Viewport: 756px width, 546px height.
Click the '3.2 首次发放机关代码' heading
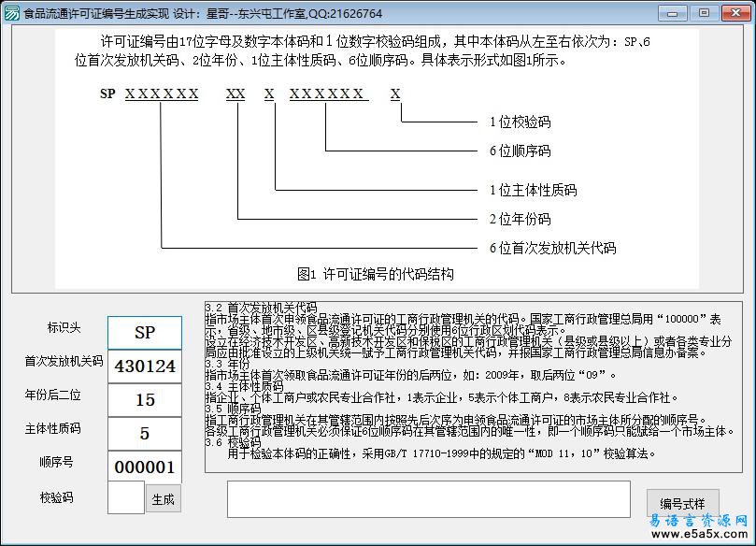tap(262, 308)
